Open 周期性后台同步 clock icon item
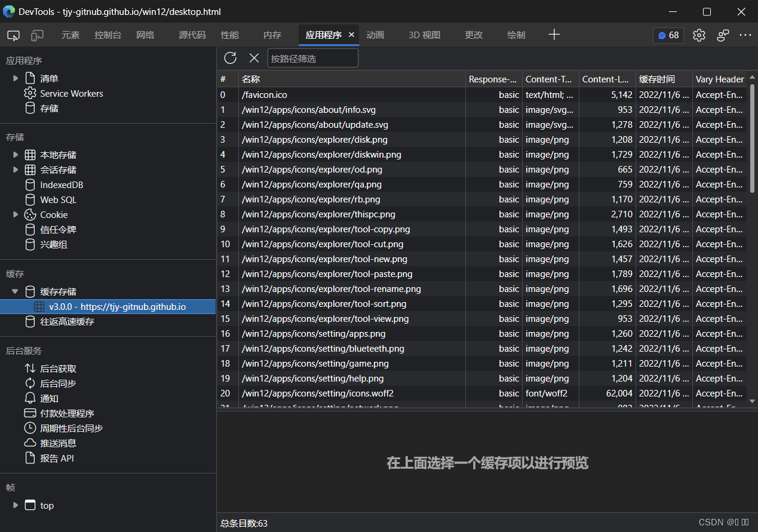The width and height of the screenshot is (758, 532). click(30, 428)
